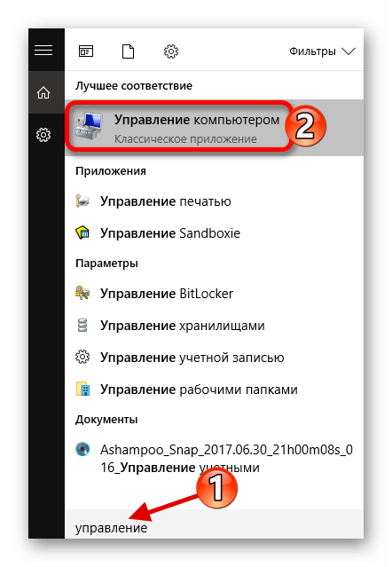This screenshot has height=567, width=392.
Task: Open the sidebar settings gear
Action: click(43, 135)
